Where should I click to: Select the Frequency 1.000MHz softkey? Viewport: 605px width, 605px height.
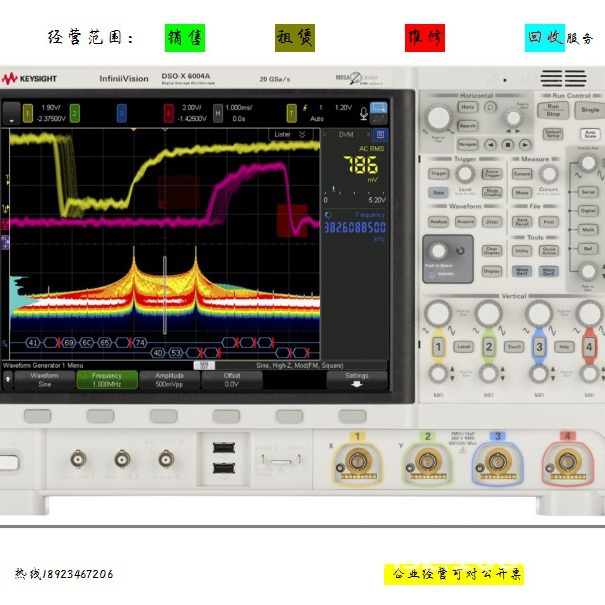pos(107,380)
